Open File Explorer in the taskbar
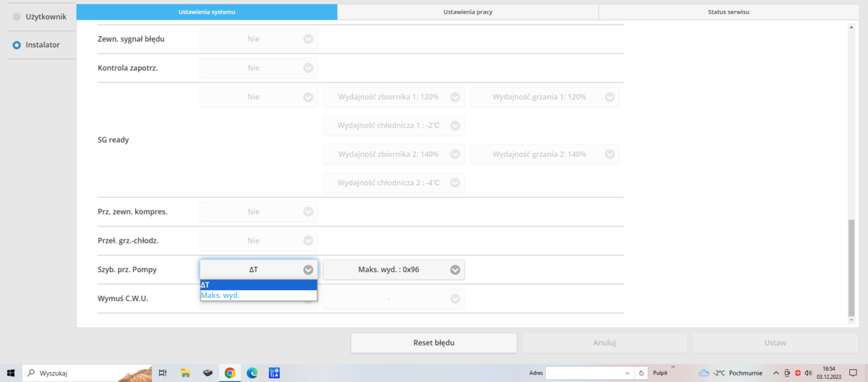This screenshot has height=382, width=868. (x=185, y=373)
